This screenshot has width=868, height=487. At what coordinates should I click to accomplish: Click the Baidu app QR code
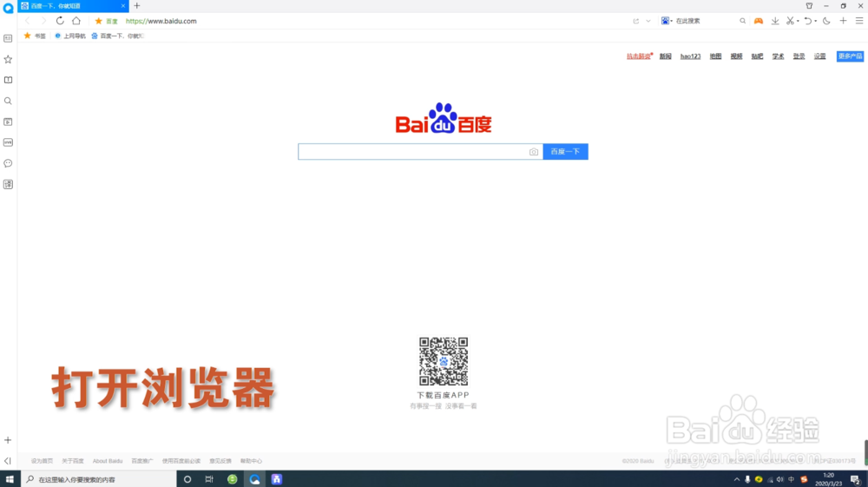point(444,361)
